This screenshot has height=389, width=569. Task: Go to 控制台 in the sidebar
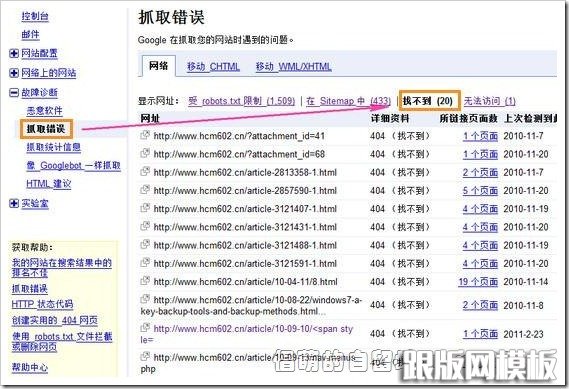[35, 16]
